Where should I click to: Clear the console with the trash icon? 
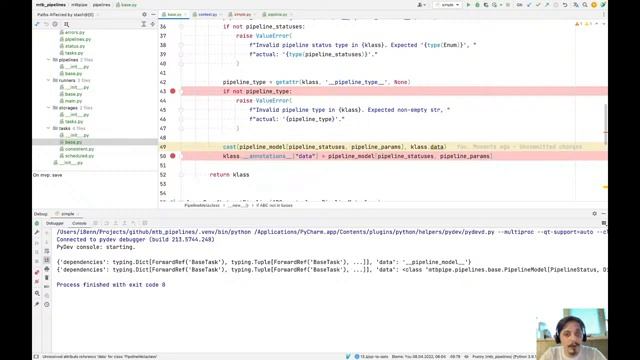[x=47, y=278]
